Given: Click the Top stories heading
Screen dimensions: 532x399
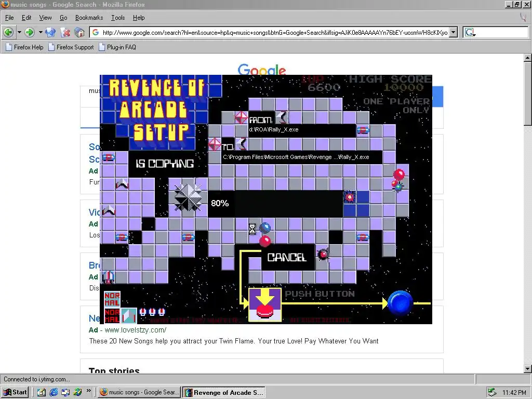Looking at the screenshot, I should [114, 370].
